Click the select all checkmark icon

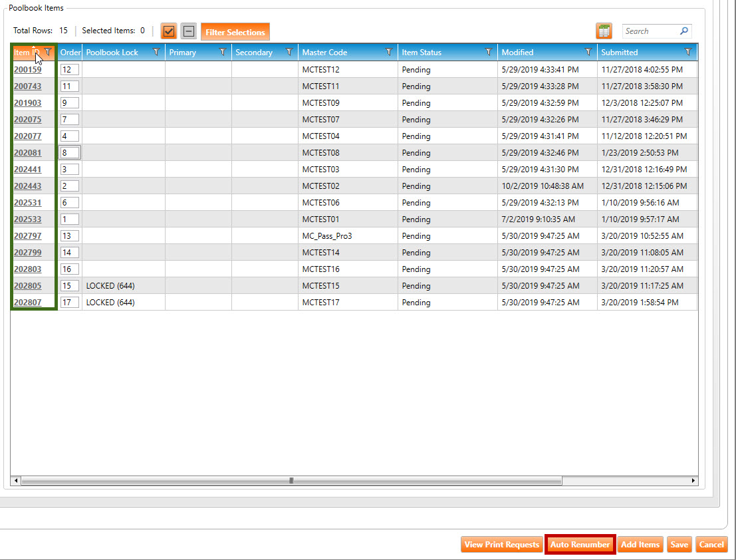pyautogui.click(x=169, y=31)
